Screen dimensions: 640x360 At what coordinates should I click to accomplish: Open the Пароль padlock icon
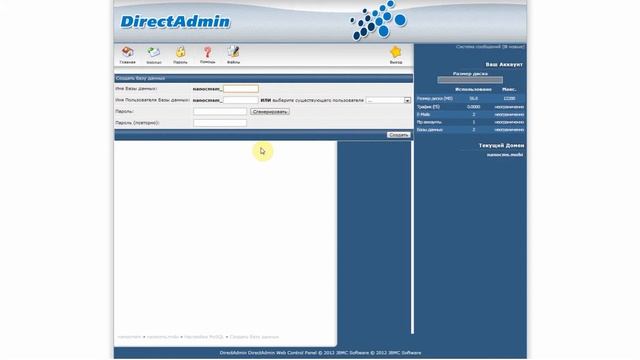(180, 55)
